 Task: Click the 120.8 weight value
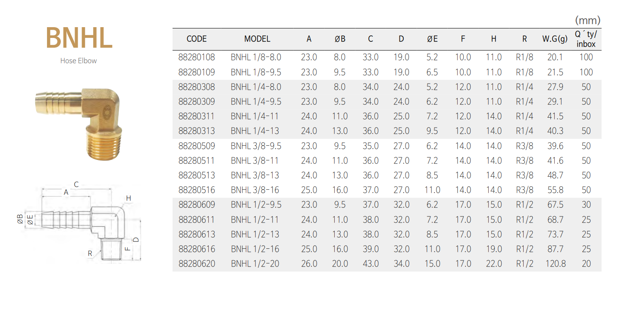555,263
